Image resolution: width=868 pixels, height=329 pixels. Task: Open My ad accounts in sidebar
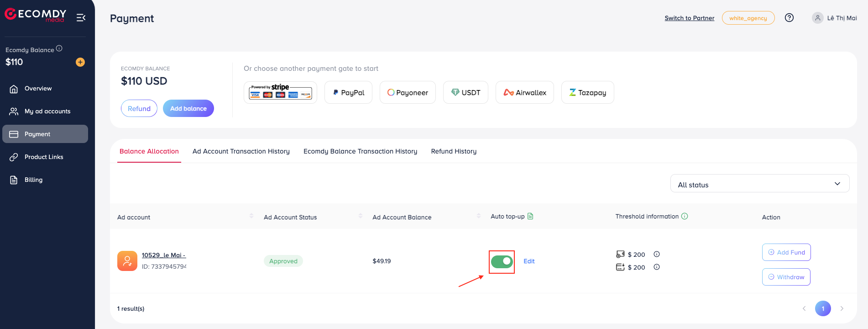coord(45,111)
